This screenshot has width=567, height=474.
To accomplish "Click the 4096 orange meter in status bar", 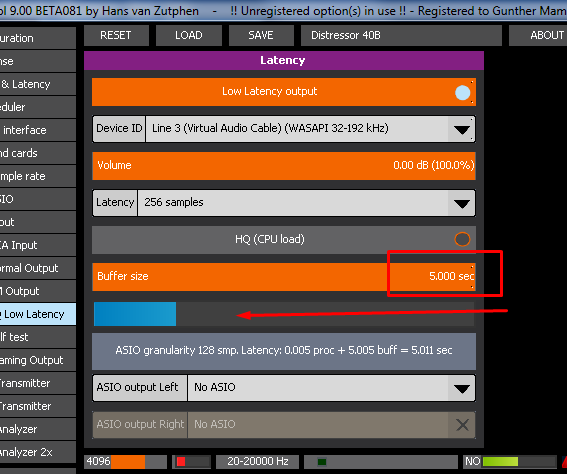I will [x=125, y=461].
